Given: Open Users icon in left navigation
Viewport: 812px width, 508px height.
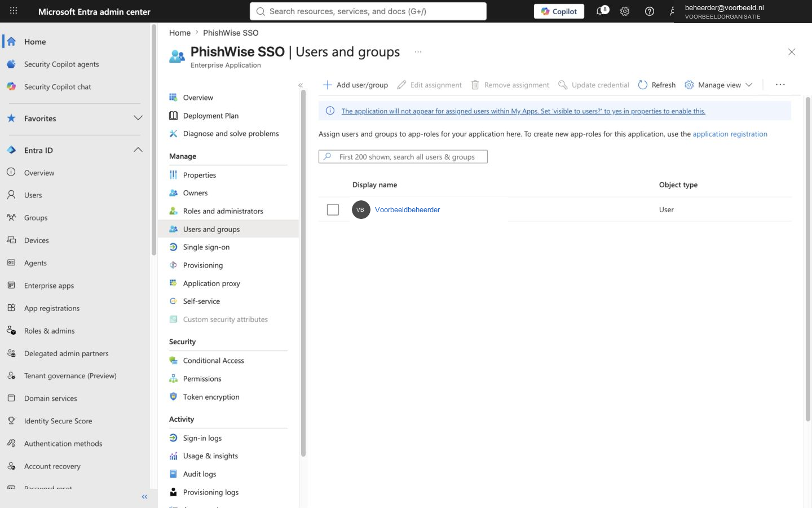Looking at the screenshot, I should coord(11,195).
